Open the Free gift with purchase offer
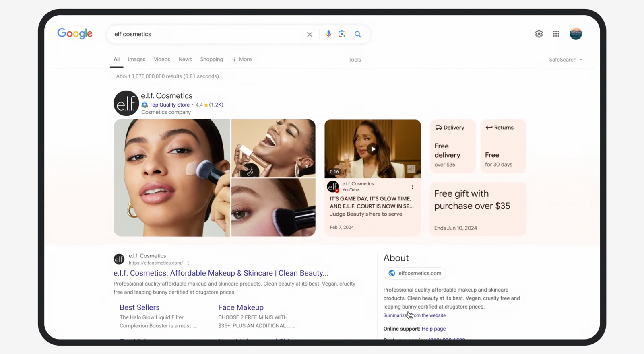The width and height of the screenshot is (644, 354). pos(478,209)
